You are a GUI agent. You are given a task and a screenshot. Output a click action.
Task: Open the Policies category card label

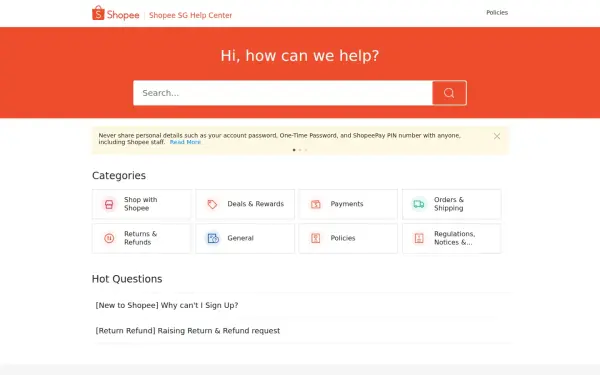tap(343, 238)
